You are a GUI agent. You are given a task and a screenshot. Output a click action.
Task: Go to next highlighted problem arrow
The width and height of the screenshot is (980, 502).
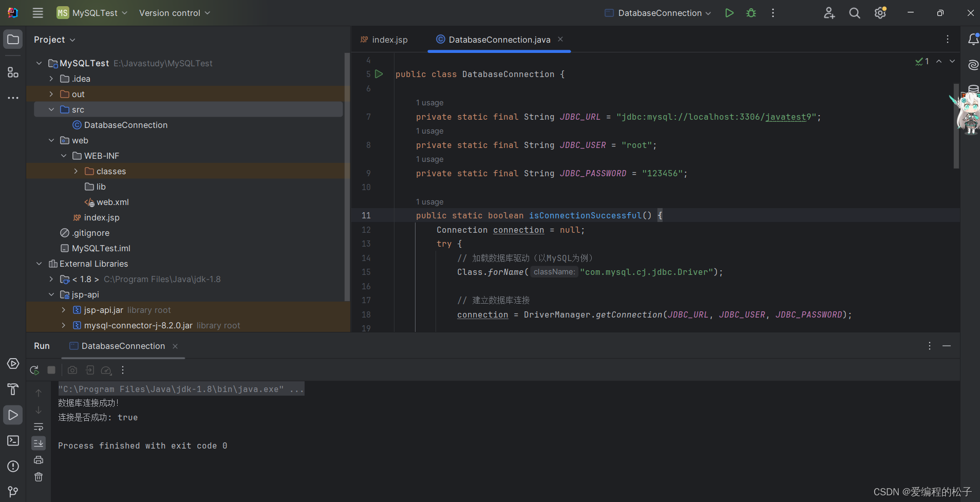(x=952, y=61)
